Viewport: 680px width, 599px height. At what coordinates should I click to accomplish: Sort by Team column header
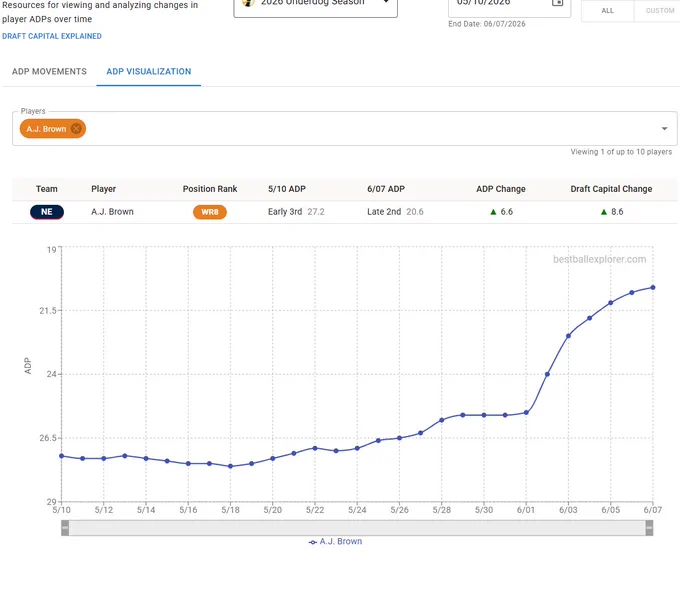[46, 189]
